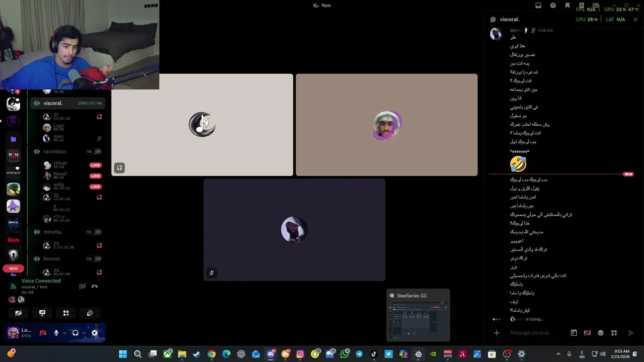Image resolution: width=644 pixels, height=362 pixels.
Task: Open Discord help icon
Action: [x=553, y=6]
